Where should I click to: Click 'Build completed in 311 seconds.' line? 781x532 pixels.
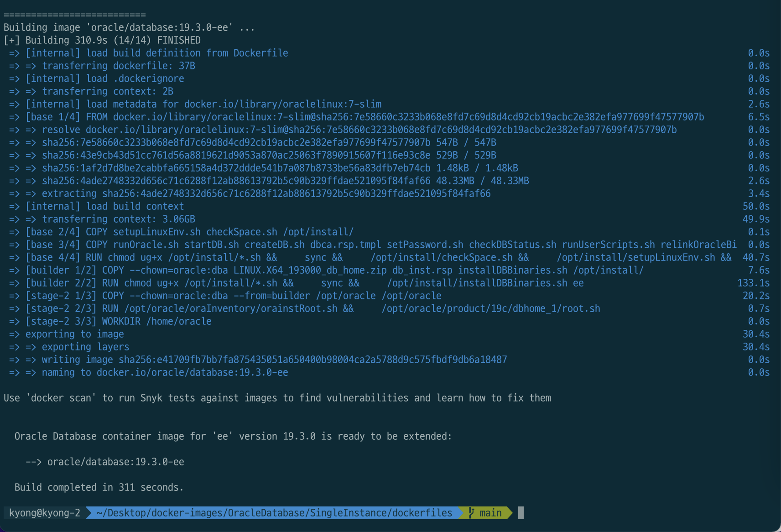tap(99, 487)
